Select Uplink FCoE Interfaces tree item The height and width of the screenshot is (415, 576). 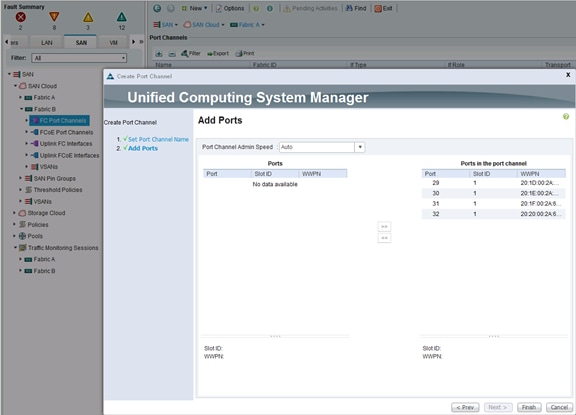[69, 155]
